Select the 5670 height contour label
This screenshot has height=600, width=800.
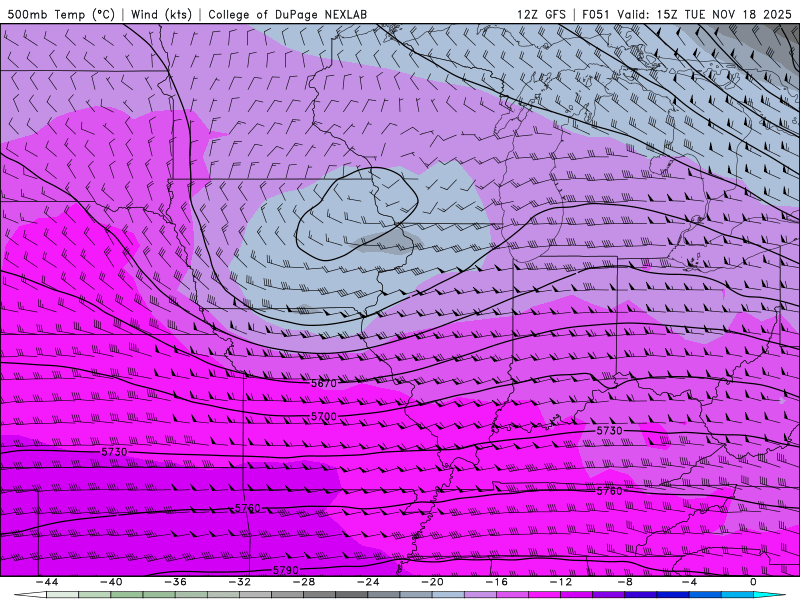pos(324,383)
